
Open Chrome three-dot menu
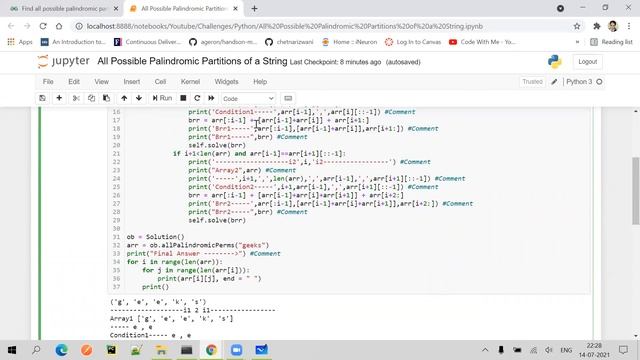point(629,26)
